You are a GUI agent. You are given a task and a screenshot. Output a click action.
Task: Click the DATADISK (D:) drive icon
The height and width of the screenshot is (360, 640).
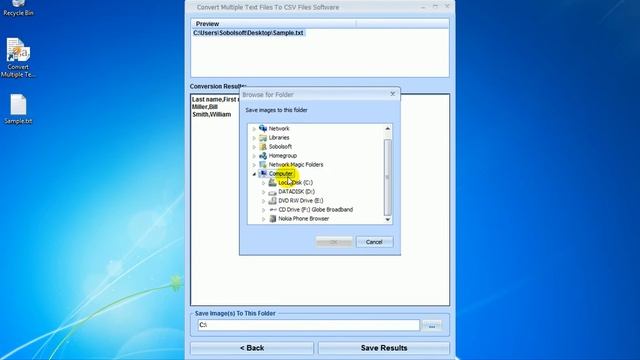pyautogui.click(x=272, y=191)
